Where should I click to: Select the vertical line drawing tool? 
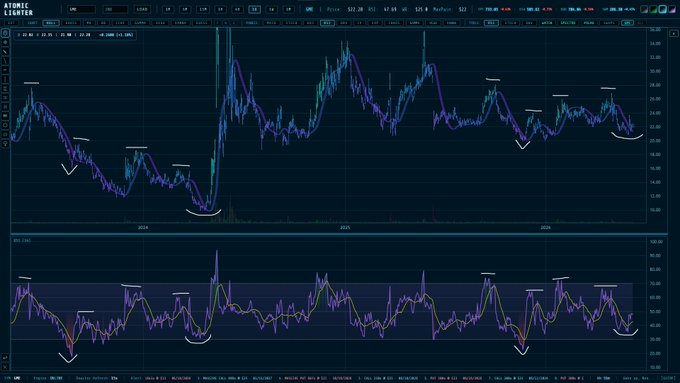click(x=5, y=79)
